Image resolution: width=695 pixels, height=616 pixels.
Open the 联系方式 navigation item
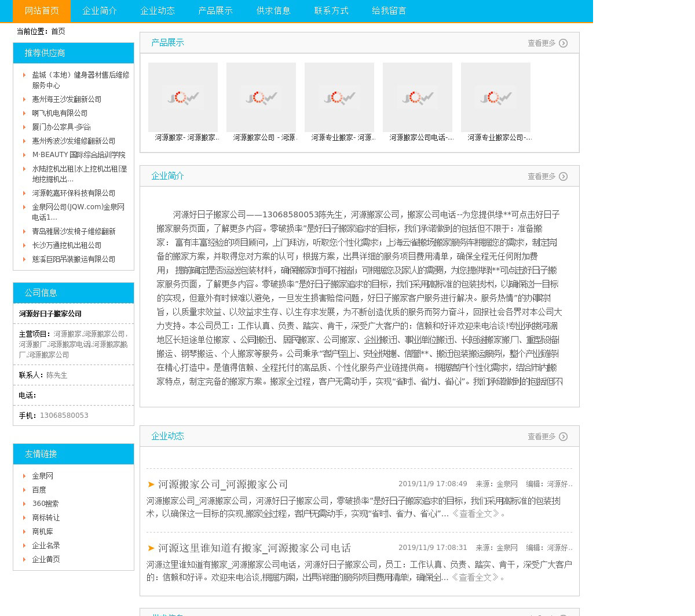(x=331, y=11)
